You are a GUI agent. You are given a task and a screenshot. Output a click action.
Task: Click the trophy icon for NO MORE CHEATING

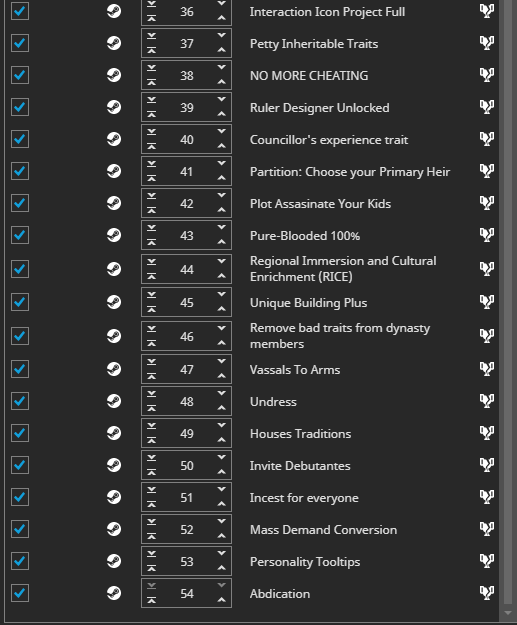click(x=487, y=75)
